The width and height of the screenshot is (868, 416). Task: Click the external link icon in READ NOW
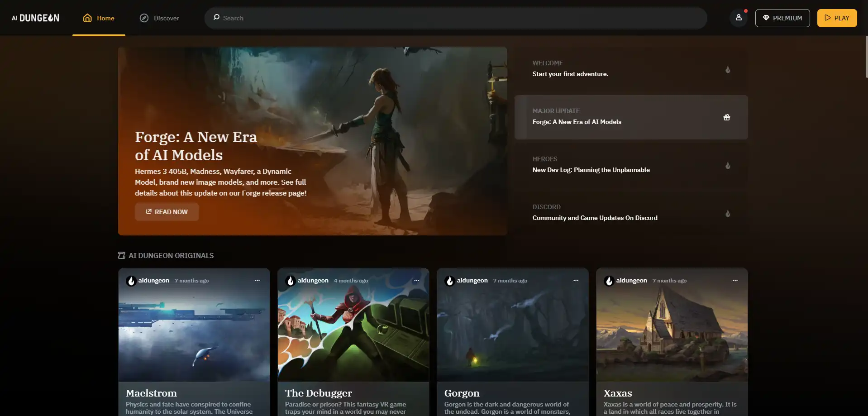pos(148,211)
